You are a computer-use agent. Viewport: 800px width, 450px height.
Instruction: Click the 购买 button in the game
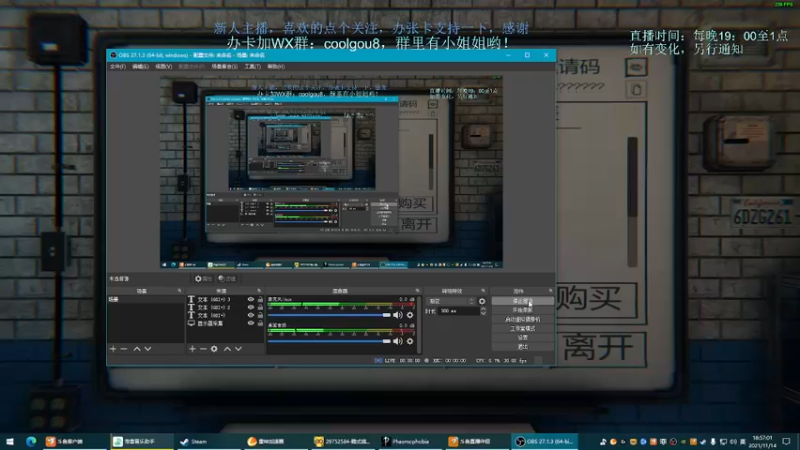(x=596, y=299)
